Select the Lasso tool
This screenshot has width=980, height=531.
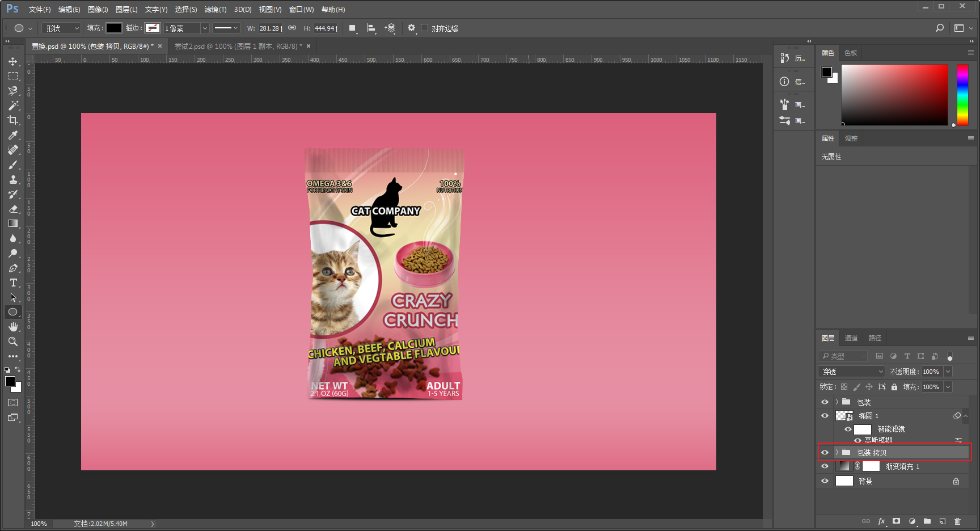click(x=13, y=91)
